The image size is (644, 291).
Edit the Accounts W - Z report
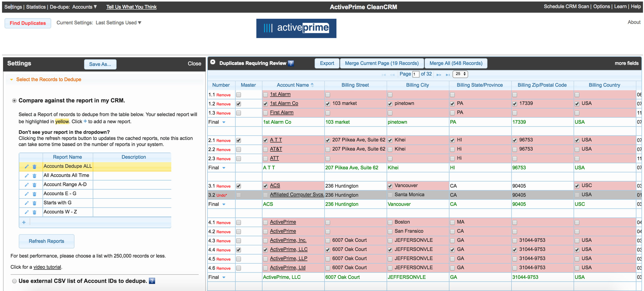[x=27, y=212]
